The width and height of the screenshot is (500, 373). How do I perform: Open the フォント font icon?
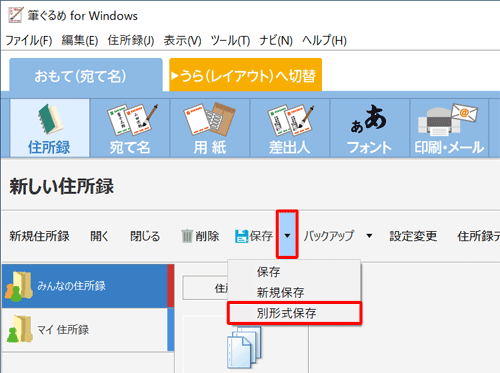pos(370,128)
